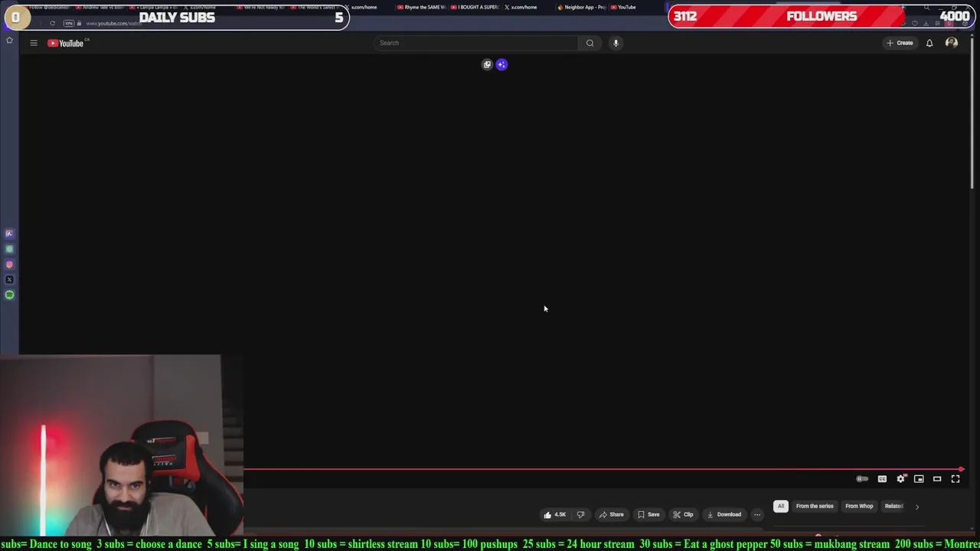
Task: Enable miniplayer mode
Action: click(919, 479)
